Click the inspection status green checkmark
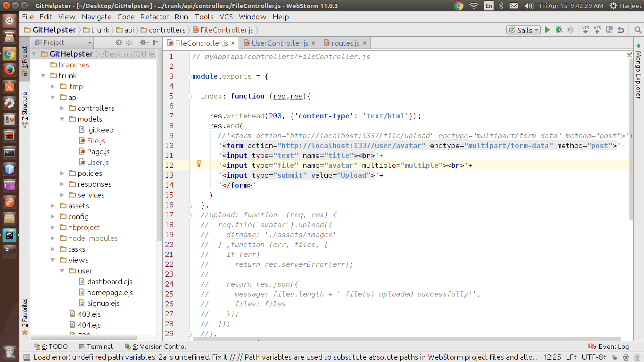Viewport: 644px width, 362px height. click(x=630, y=55)
